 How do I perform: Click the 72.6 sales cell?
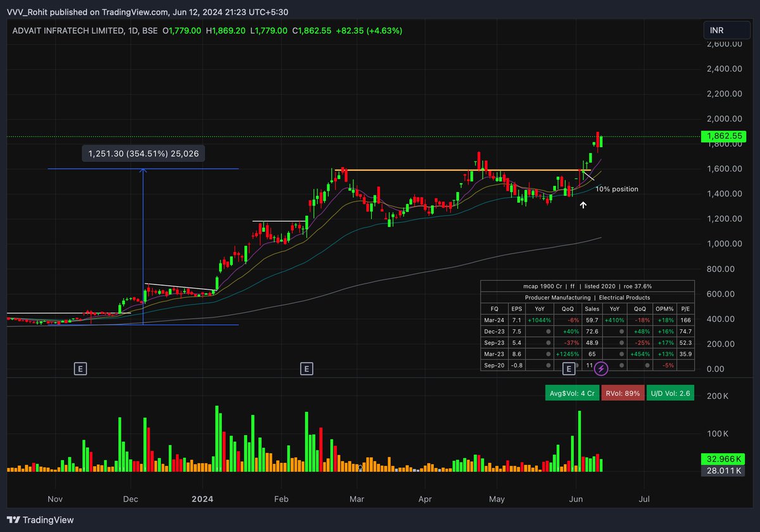[x=592, y=331]
